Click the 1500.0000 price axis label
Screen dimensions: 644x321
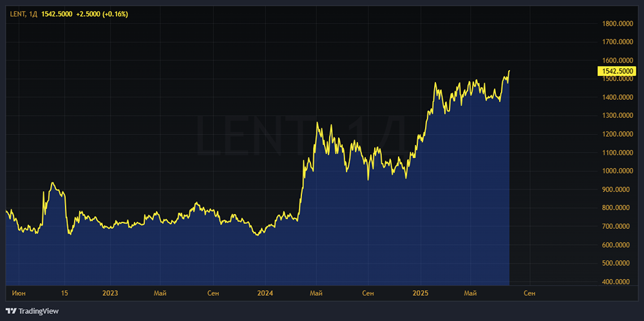616,79
